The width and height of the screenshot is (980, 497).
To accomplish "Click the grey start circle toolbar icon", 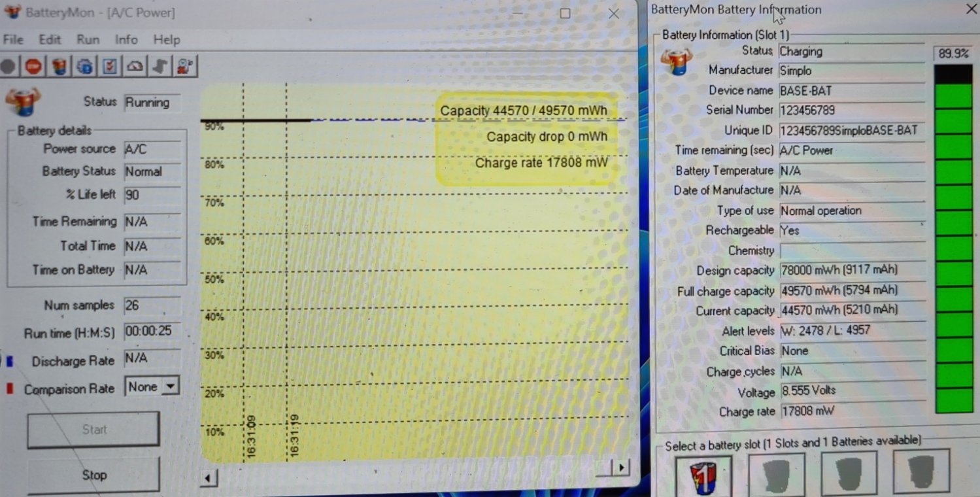I will 8,66.
